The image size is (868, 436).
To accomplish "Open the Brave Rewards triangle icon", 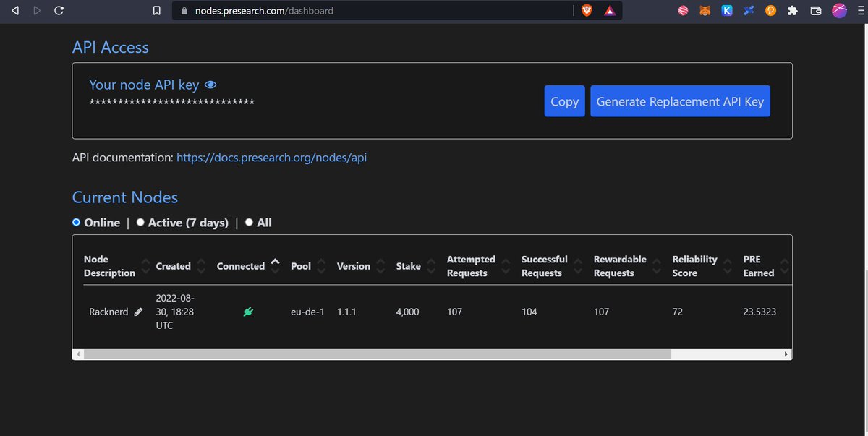I will (x=609, y=11).
